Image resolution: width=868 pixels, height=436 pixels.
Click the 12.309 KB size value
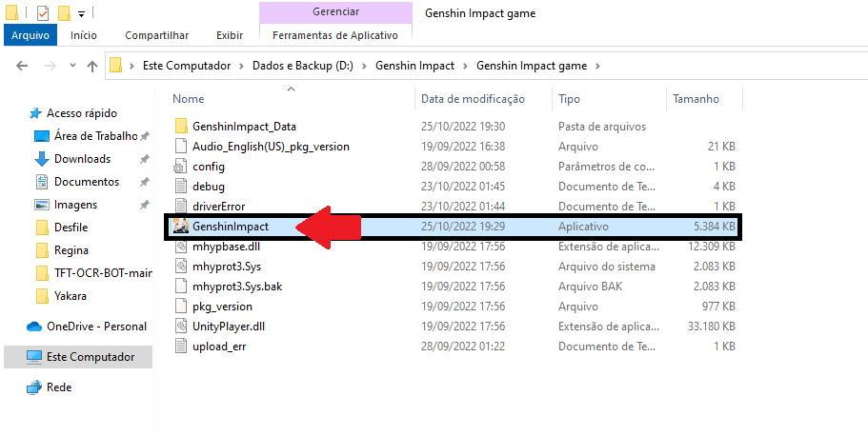pos(712,247)
